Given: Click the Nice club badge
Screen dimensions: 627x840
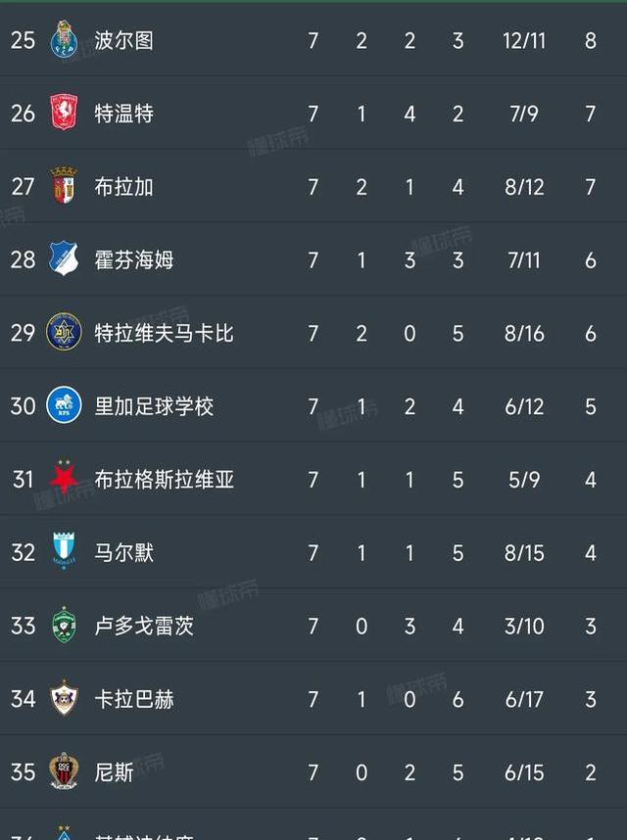Looking at the screenshot, I should coord(63,771).
